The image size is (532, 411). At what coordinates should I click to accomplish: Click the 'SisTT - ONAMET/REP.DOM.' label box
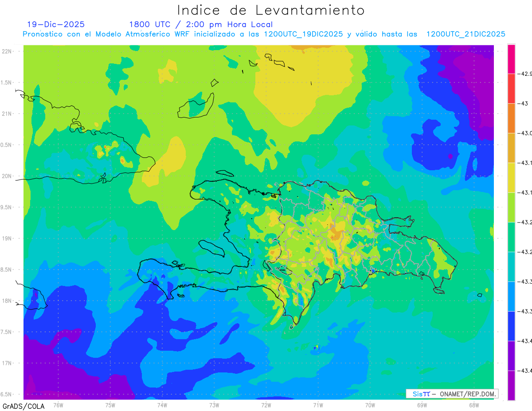coord(452,394)
